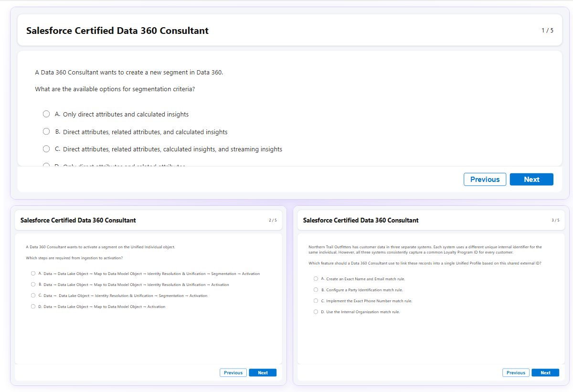Click the 2 / 5 page counter
The image size is (573, 392).
273,220
